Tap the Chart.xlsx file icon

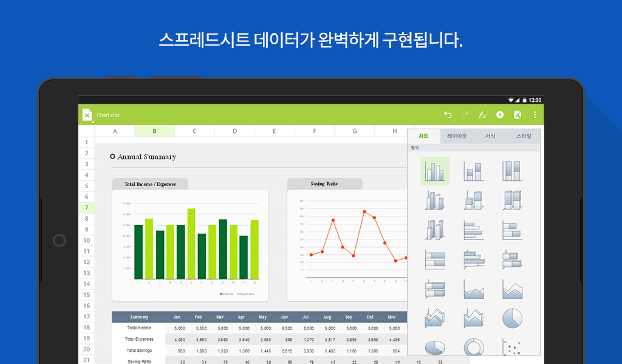tap(87, 115)
